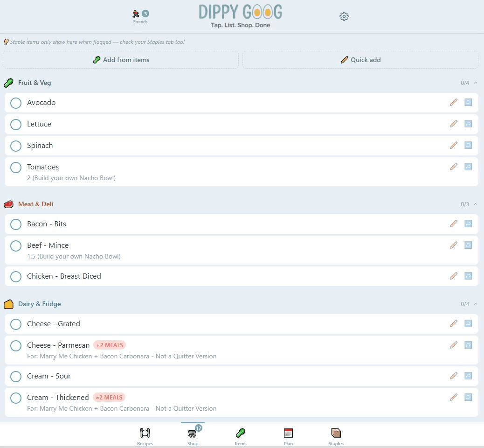Click the blue return icon for Lettuce
The width and height of the screenshot is (484, 448).
click(x=468, y=124)
